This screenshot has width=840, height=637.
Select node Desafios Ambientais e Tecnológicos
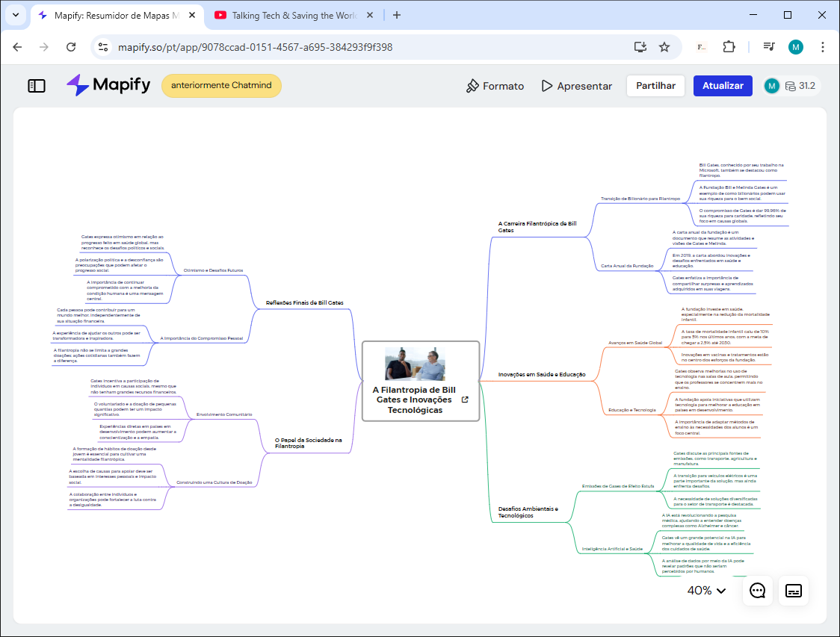tap(528, 512)
